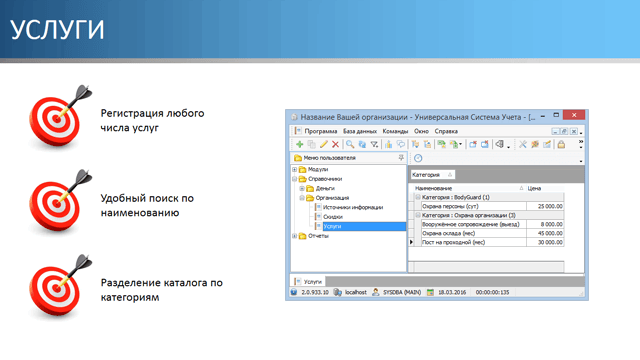Collapse the Категория : BodyGuard group

point(418,197)
